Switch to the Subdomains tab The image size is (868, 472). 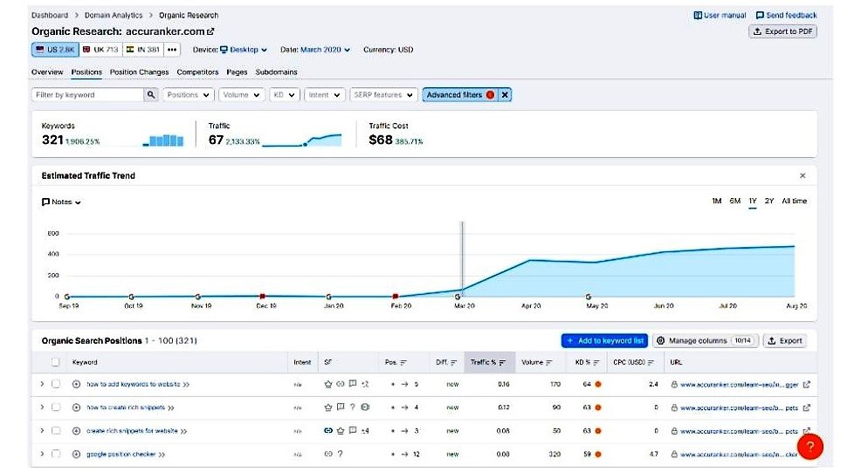[x=276, y=72]
